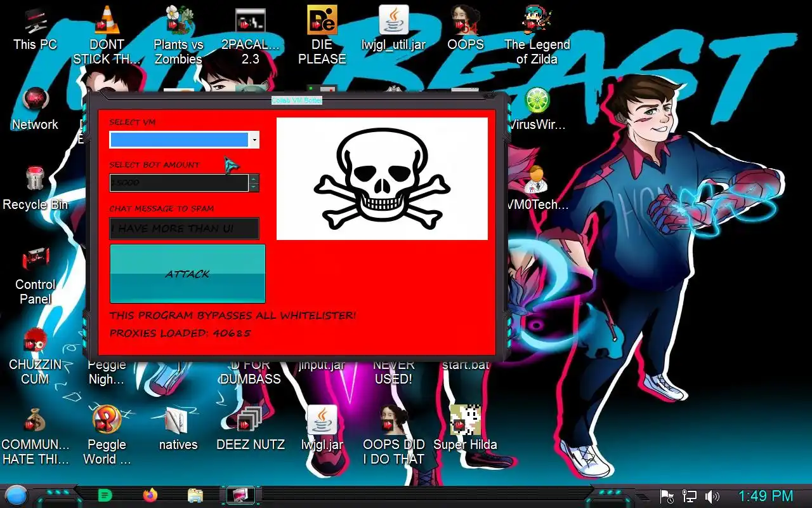This screenshot has width=812, height=508.
Task: Click THIS PROGRAM BYPASSES ALL WHITELISTER! text
Action: coord(232,315)
